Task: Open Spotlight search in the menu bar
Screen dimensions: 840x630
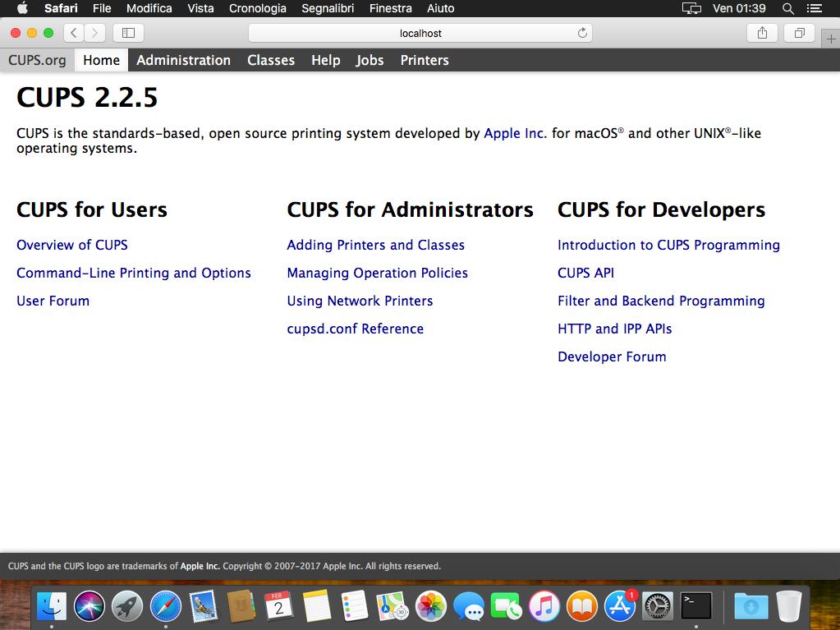Action: (787, 8)
